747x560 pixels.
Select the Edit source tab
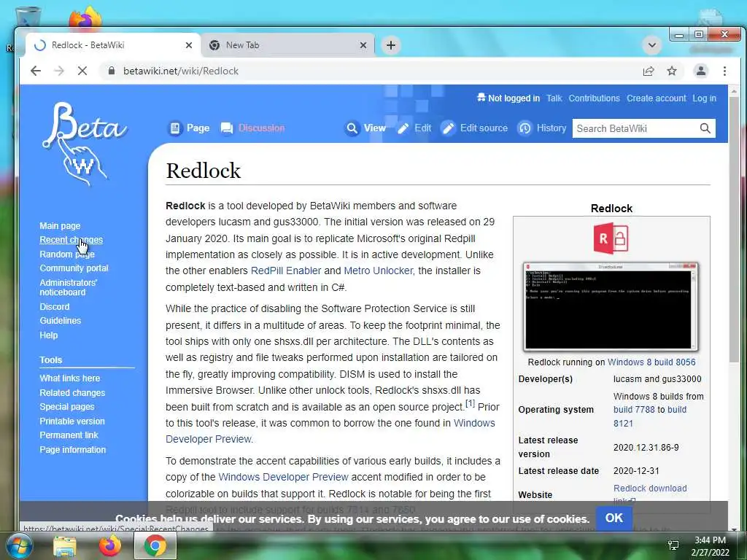474,128
